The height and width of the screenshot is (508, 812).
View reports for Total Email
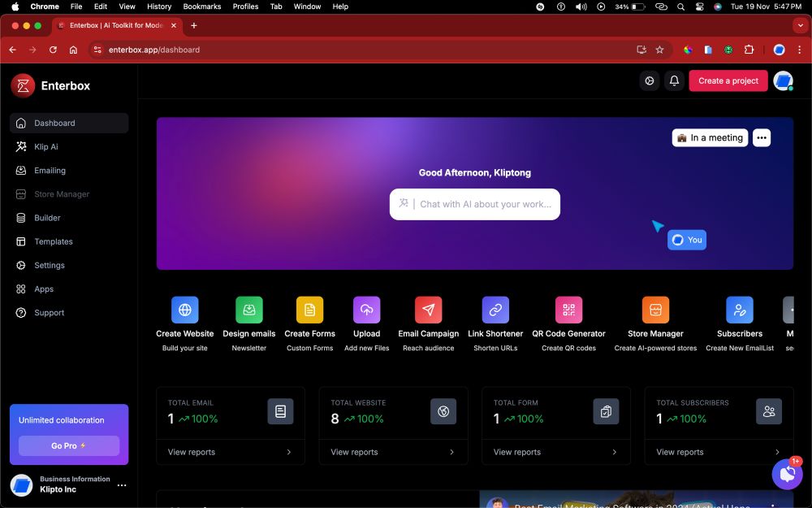click(x=231, y=452)
